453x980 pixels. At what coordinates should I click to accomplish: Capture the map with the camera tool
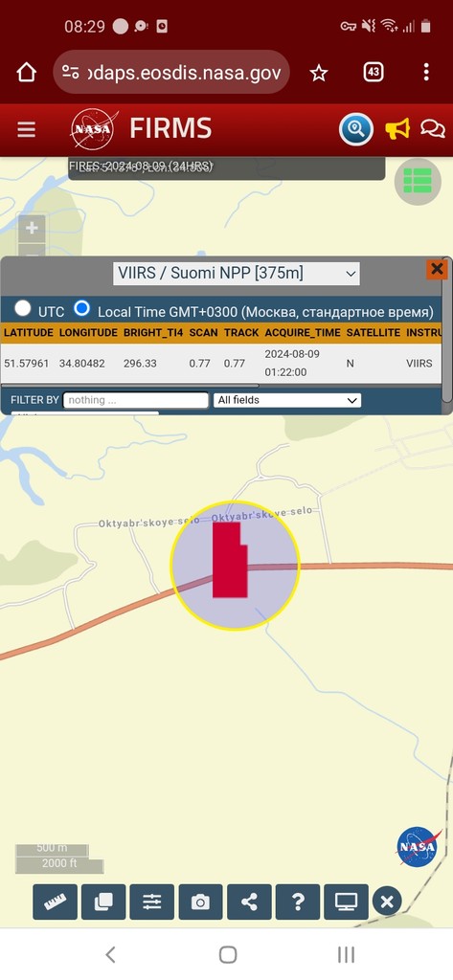200,902
